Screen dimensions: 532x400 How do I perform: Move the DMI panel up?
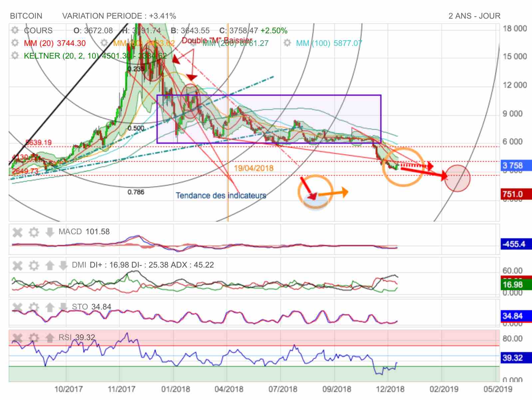[x=50, y=265]
